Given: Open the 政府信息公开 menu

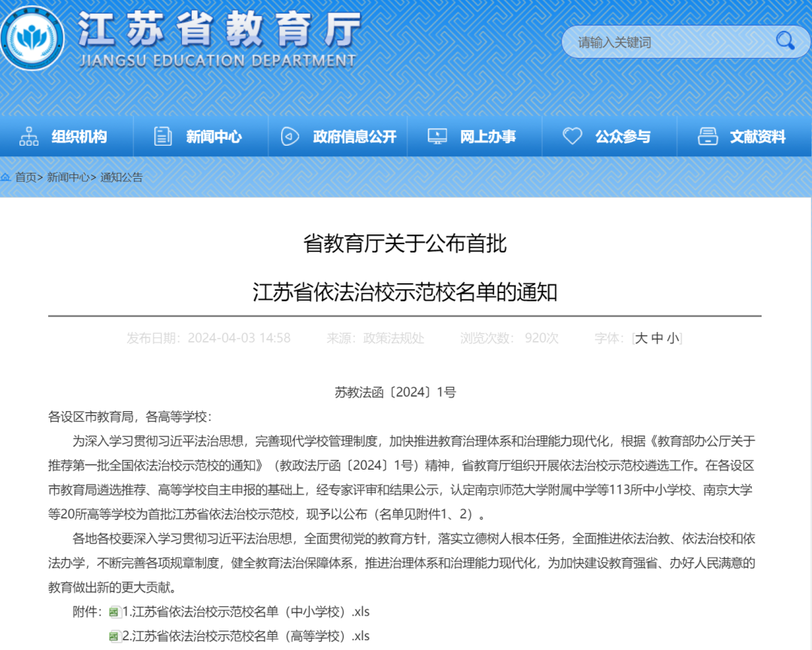Looking at the screenshot, I should point(354,137).
